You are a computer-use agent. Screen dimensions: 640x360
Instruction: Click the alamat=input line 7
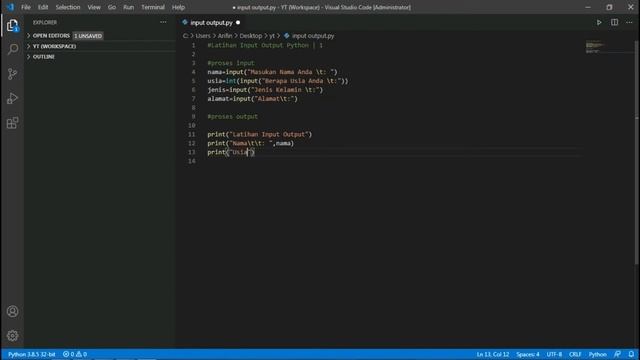(253, 99)
